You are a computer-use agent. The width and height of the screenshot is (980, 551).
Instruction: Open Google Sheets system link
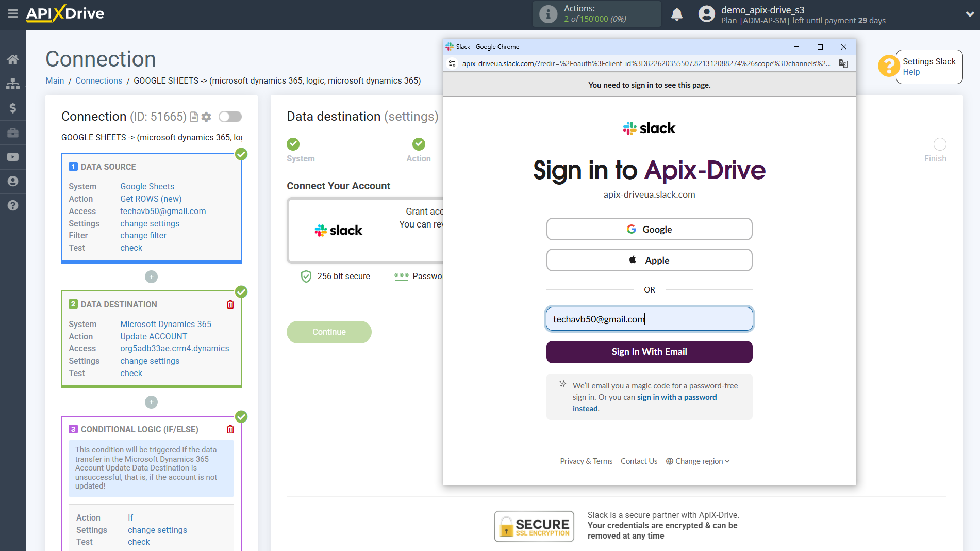[147, 186]
